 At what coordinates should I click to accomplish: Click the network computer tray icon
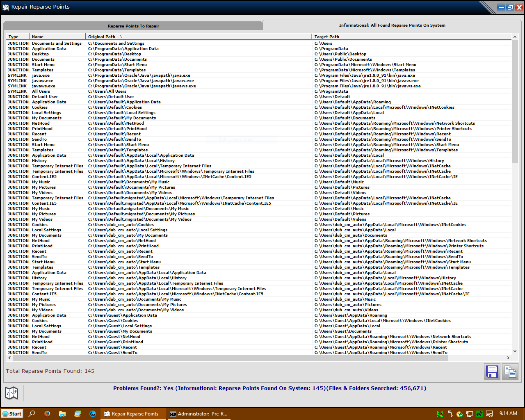(x=470, y=414)
